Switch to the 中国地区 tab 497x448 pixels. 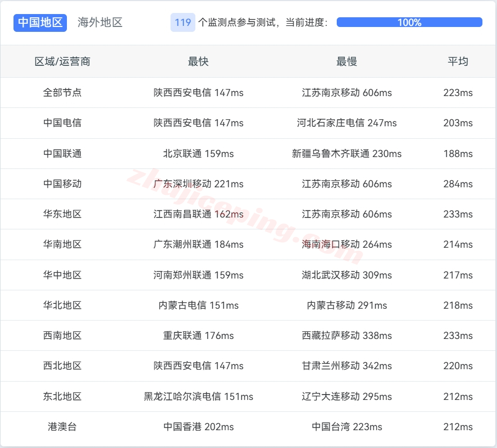(40, 22)
